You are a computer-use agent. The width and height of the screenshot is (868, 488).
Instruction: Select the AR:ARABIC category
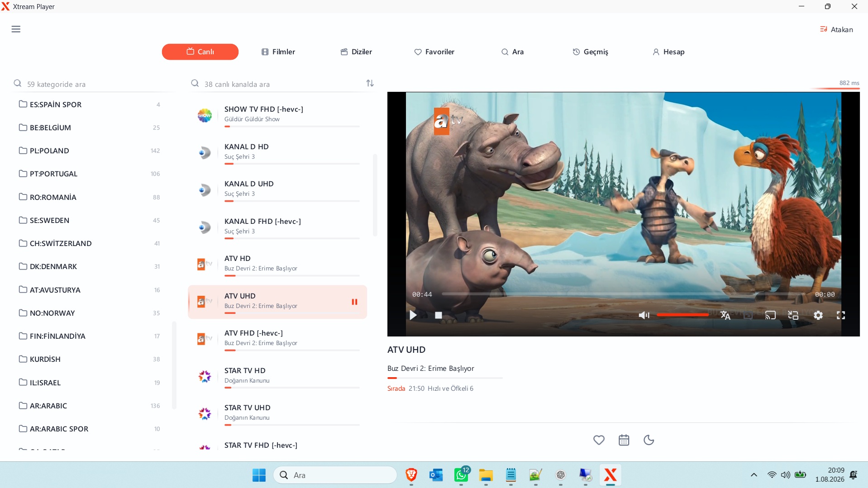[90, 406]
